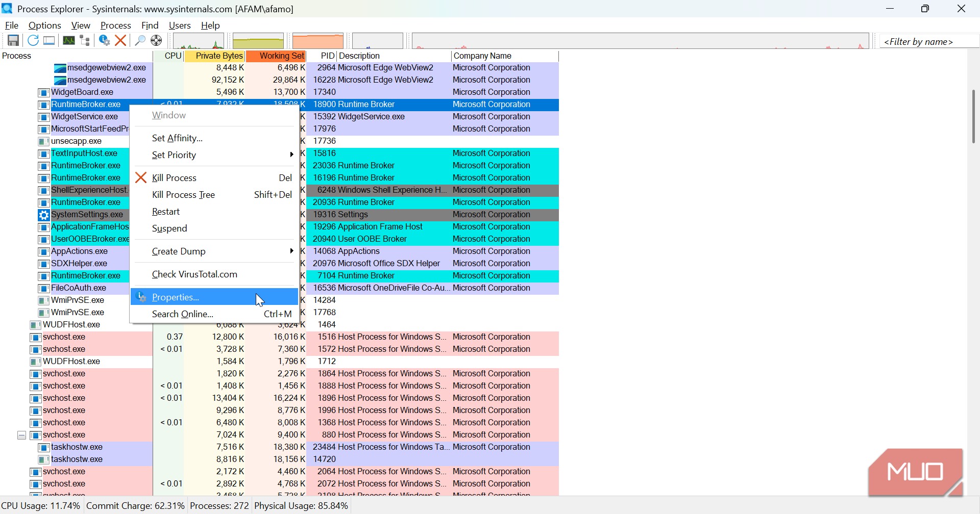Screen dimensions: 980x514
Task: Click the Filter by name input field
Action: [x=929, y=42]
